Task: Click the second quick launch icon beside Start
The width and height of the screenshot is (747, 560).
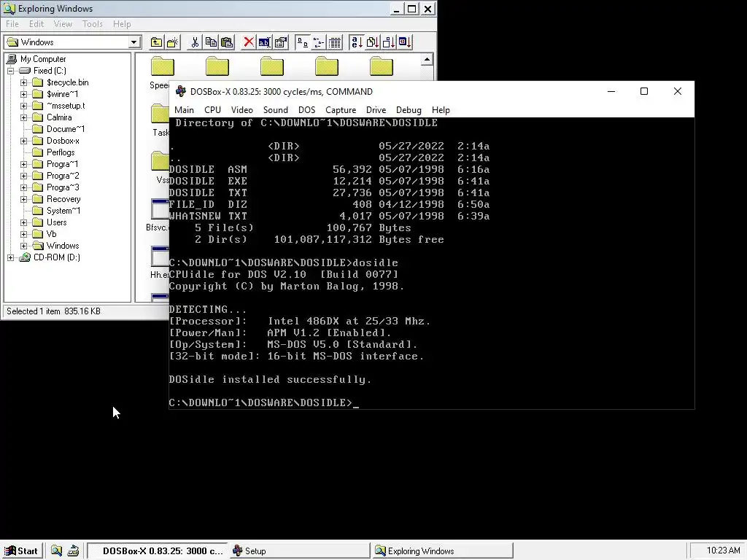Action: (x=73, y=551)
